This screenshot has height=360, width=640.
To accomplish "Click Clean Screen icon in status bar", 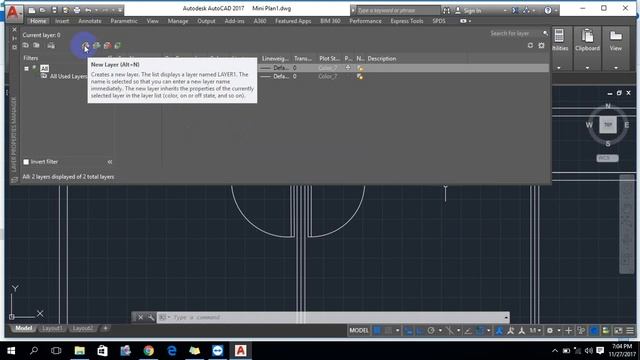I will pos(618,331).
